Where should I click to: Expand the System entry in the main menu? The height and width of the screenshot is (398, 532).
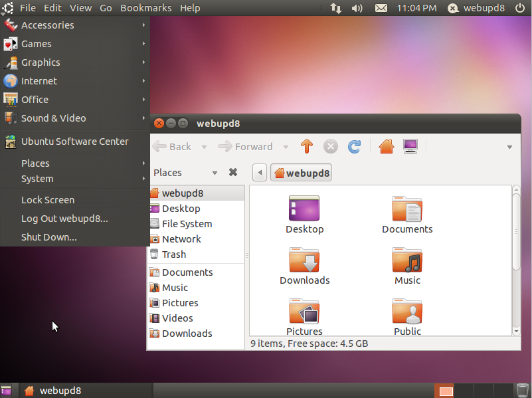[x=75, y=179]
